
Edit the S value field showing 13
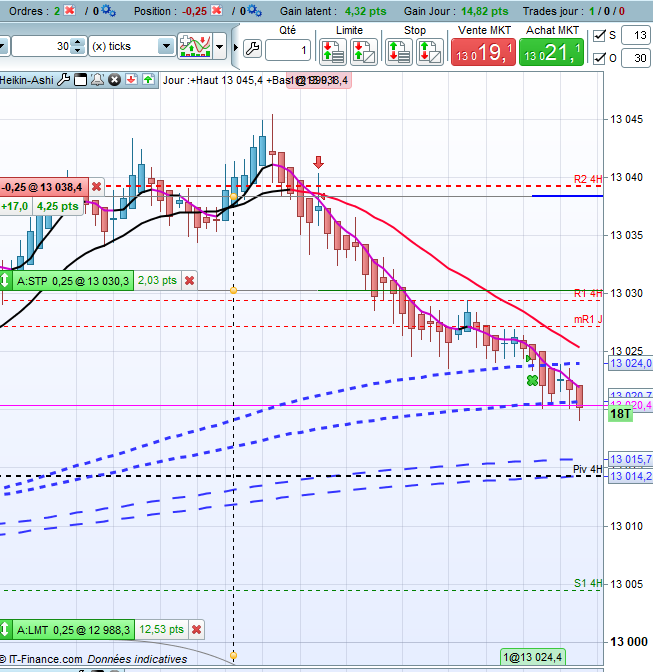coord(636,35)
